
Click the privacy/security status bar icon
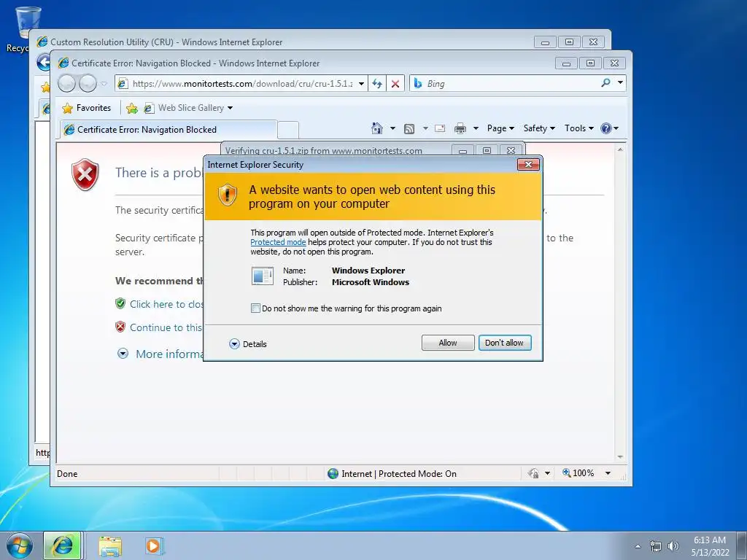coord(533,473)
